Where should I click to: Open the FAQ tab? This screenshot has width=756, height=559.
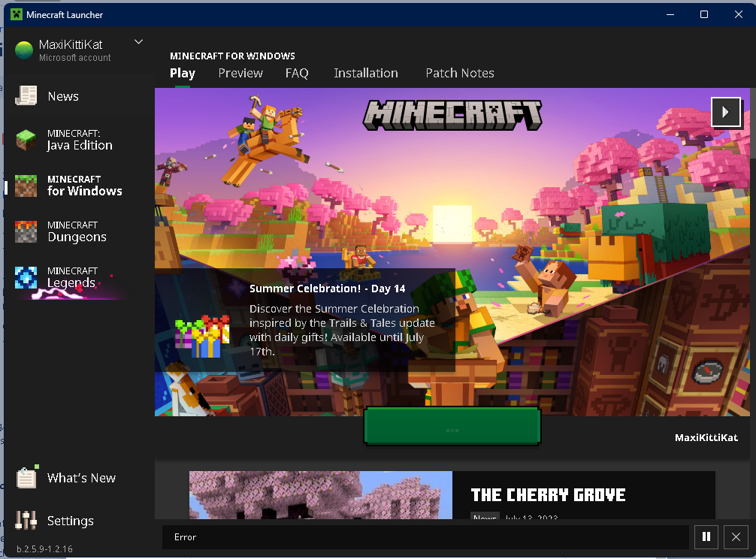[x=297, y=73]
